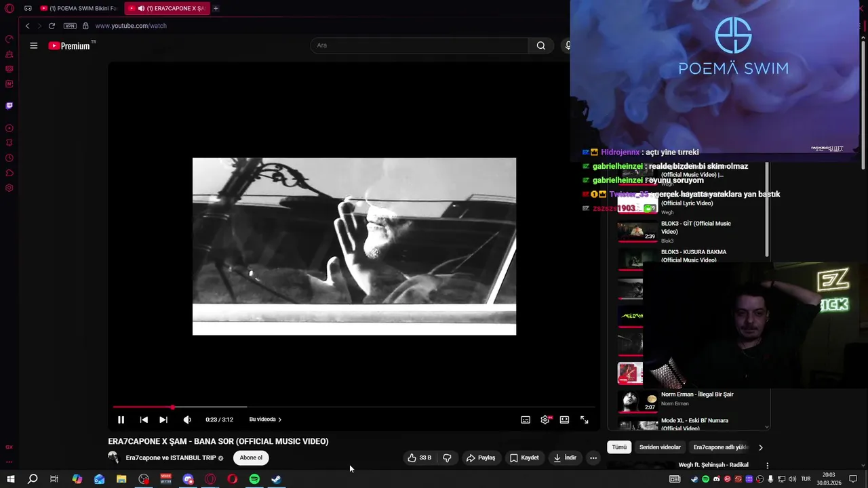The height and width of the screenshot is (488, 868).
Task: Open GX Corner gamepad icon in tab bar
Action: pos(28,9)
